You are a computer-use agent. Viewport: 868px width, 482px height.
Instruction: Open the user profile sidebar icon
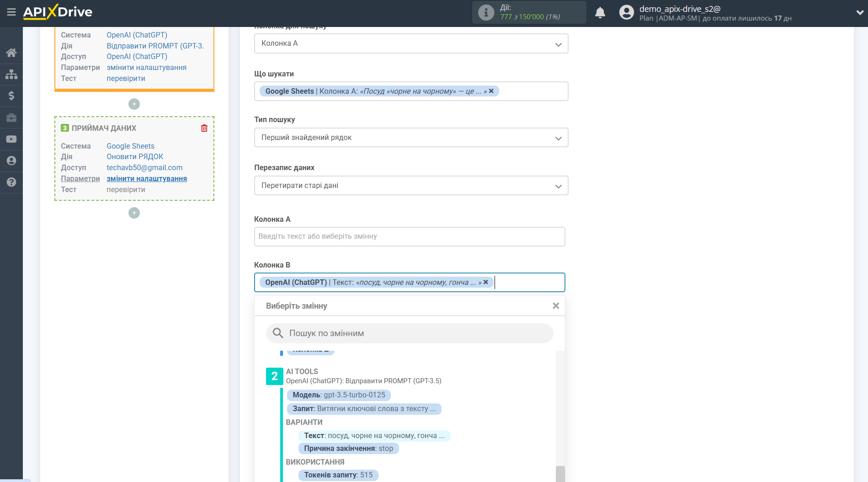(11, 161)
